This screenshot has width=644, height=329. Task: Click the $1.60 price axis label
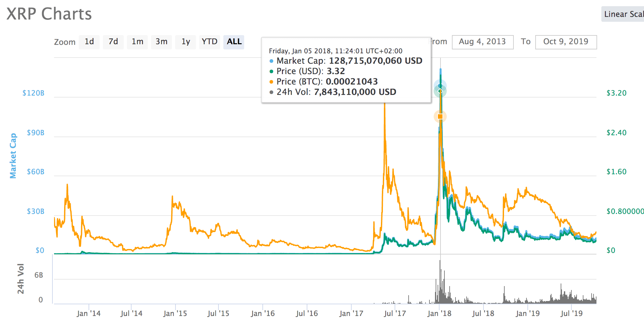click(616, 172)
